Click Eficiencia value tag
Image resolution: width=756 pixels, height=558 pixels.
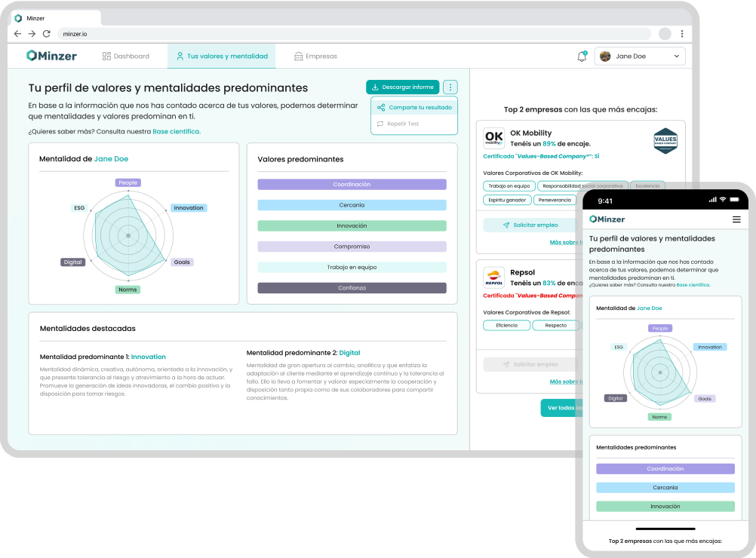(507, 325)
